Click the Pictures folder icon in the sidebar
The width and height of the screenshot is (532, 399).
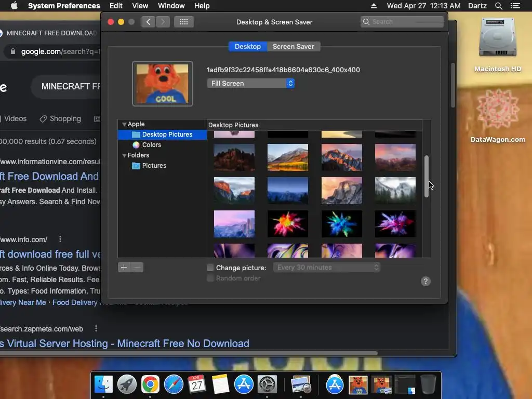(136, 166)
